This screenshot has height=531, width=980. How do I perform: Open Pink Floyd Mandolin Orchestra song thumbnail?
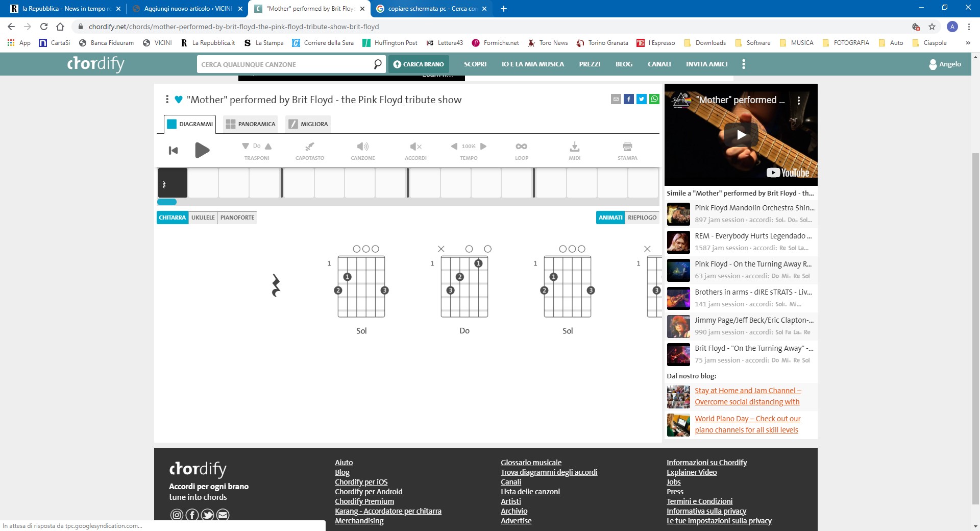[x=678, y=214]
